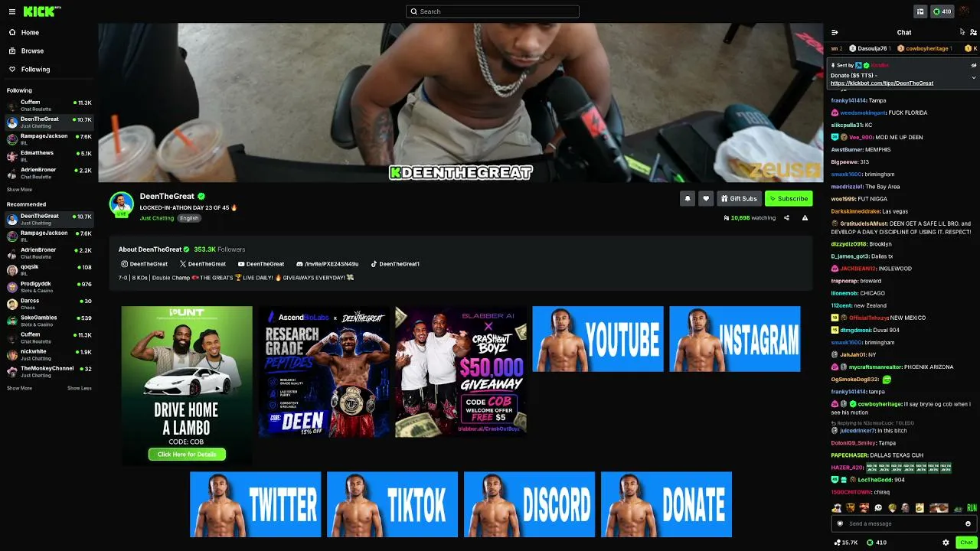The height and width of the screenshot is (551, 980).
Task: Open the Discord invite link
Action: point(328,264)
